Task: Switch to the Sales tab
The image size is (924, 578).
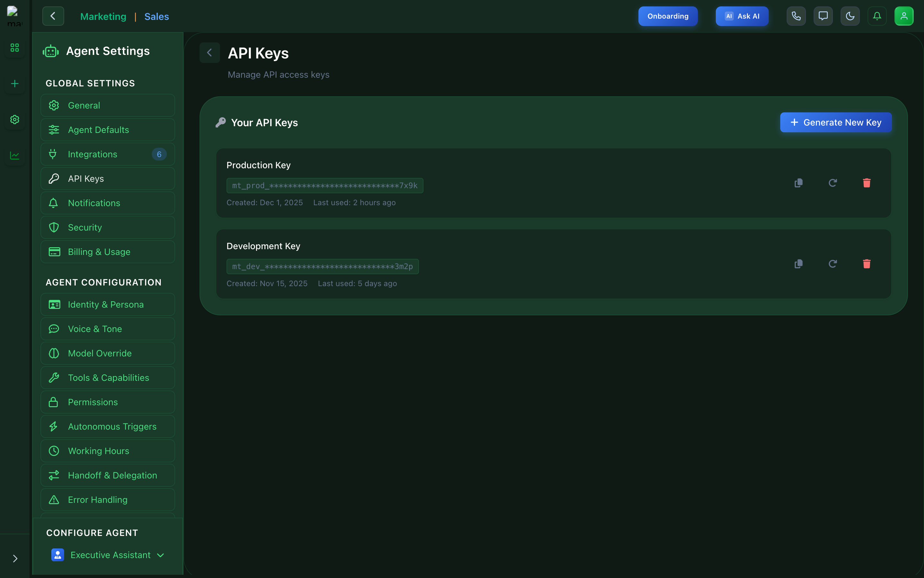Action: point(157,16)
